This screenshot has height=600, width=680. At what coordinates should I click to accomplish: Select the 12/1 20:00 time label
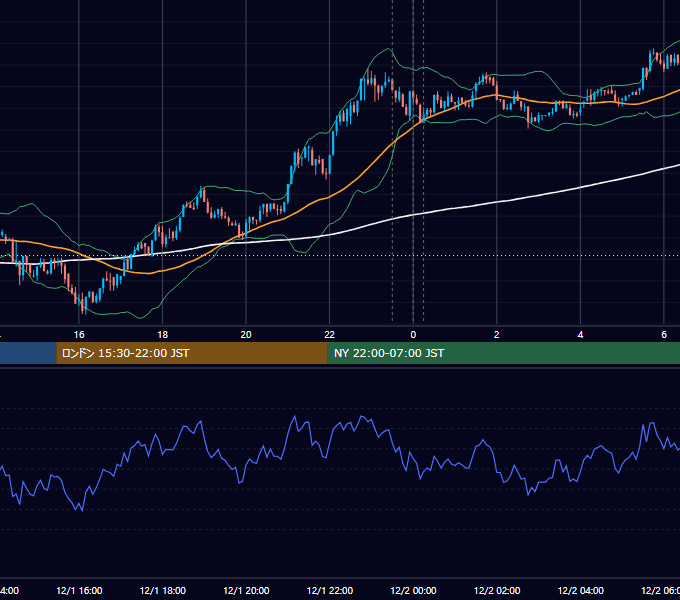pyautogui.click(x=246, y=590)
